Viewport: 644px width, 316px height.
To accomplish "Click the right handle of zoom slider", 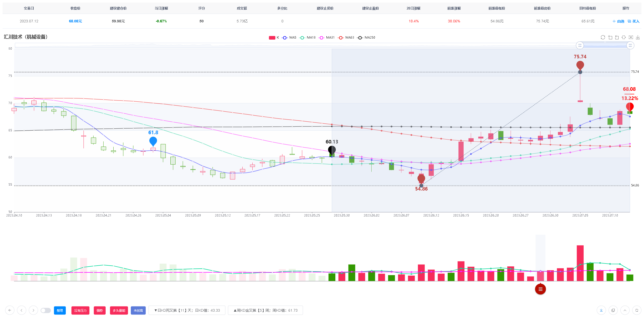I will 630,46.
